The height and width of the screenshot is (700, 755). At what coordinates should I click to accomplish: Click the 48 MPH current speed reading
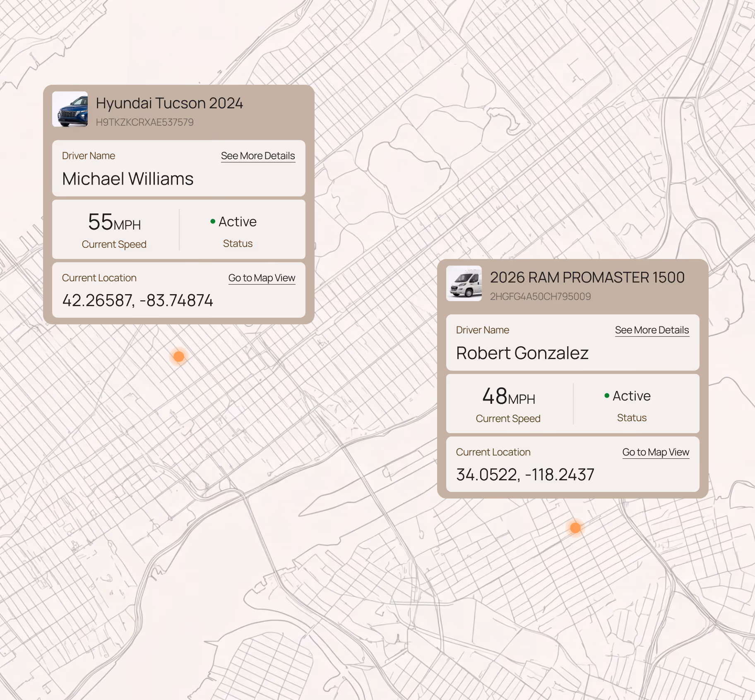[509, 396]
